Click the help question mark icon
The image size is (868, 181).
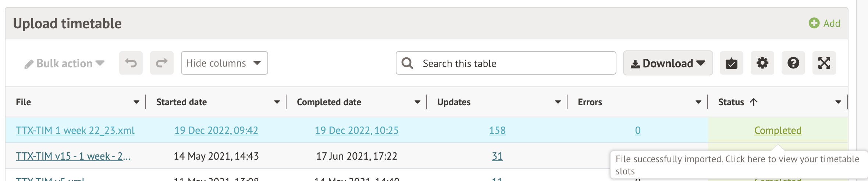pyautogui.click(x=793, y=63)
